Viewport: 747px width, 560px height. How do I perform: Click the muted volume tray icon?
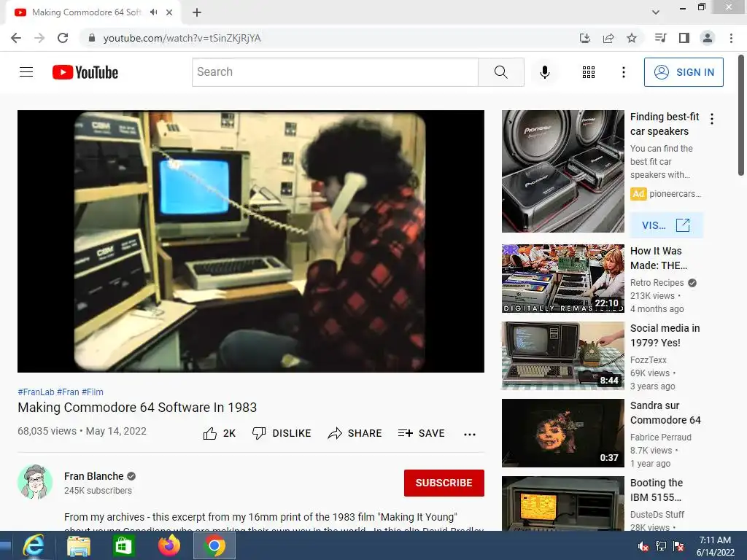[x=643, y=546]
